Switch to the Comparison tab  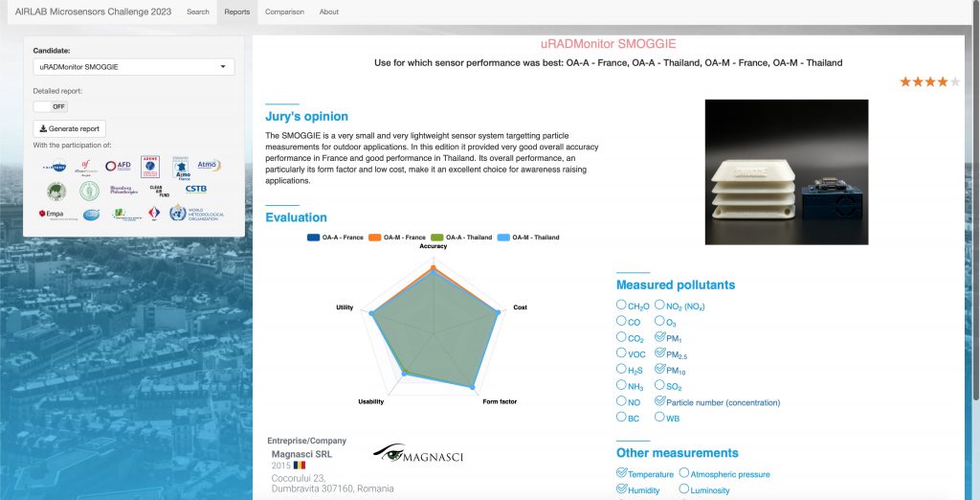point(284,11)
